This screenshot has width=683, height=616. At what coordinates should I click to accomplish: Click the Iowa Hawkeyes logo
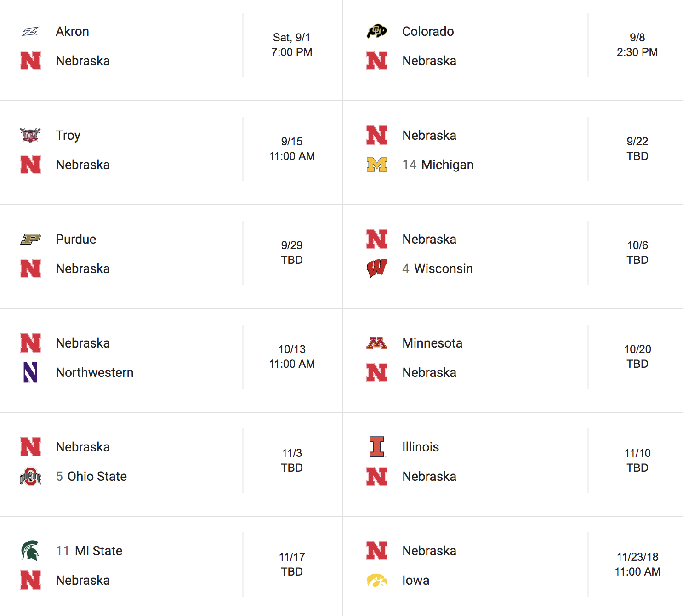click(x=377, y=580)
